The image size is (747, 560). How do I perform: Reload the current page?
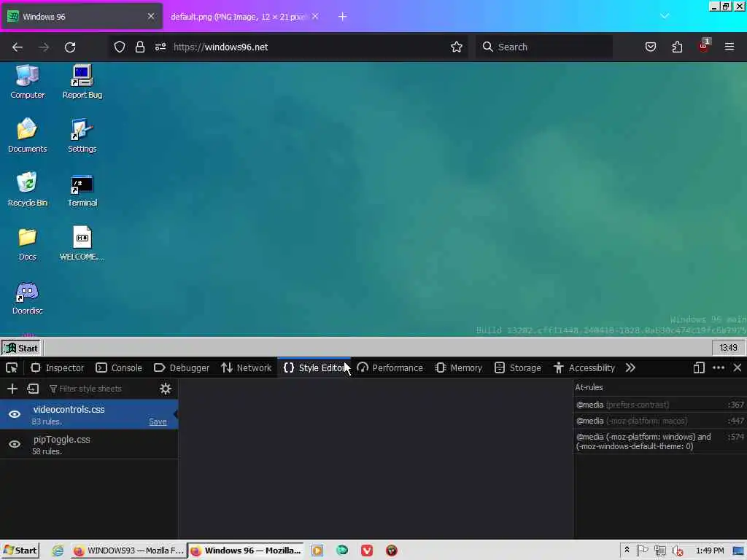pos(70,47)
